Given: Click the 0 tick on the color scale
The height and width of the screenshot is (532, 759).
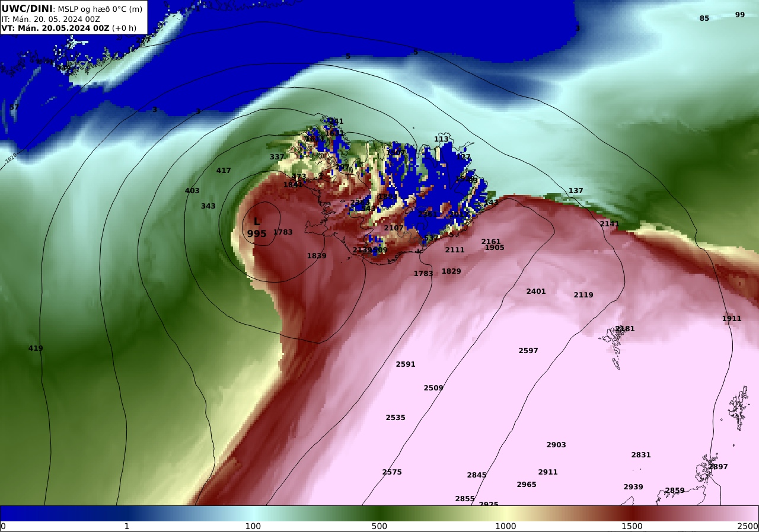Looking at the screenshot, I should click(3, 526).
